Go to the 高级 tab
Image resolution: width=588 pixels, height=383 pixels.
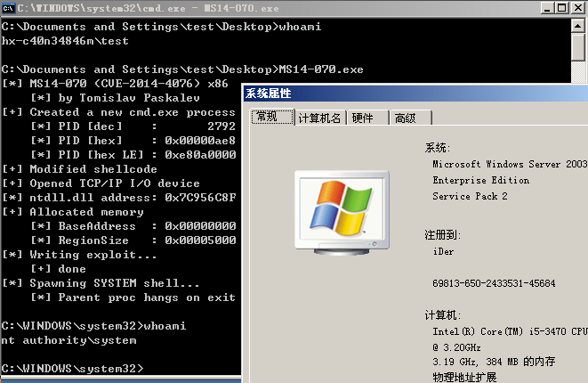pyautogui.click(x=410, y=118)
